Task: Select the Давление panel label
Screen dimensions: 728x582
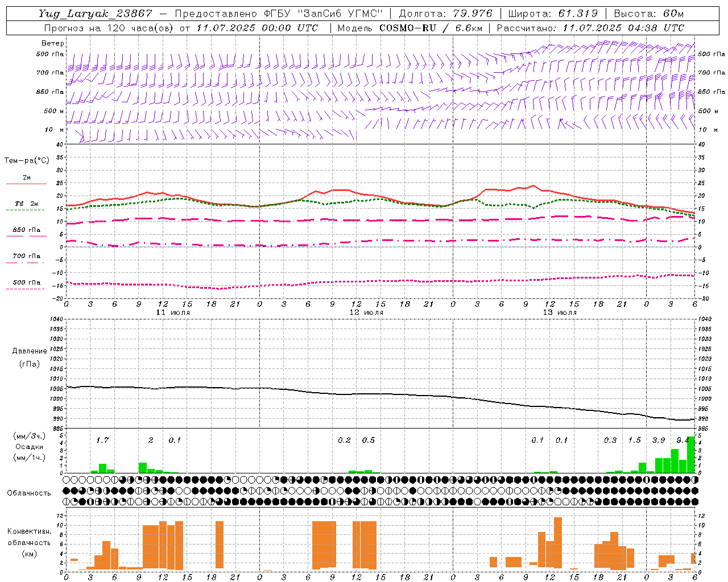Action: 29,351
